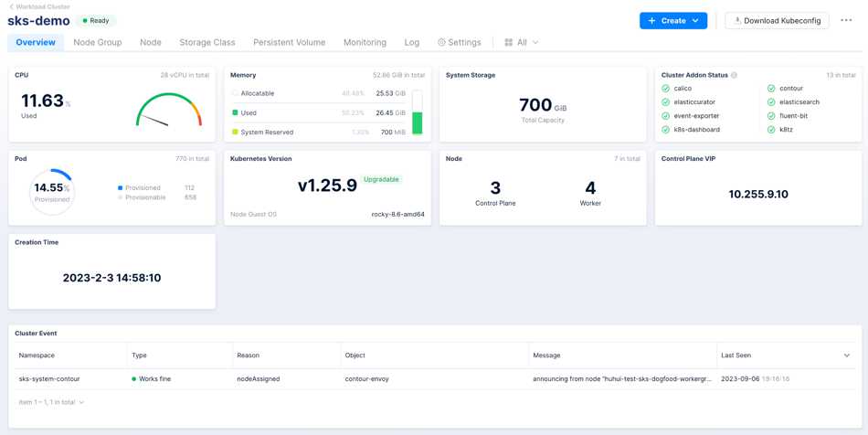Viewport: 868px width, 435px height.
Task: Click the Type column header
Action: pos(139,355)
